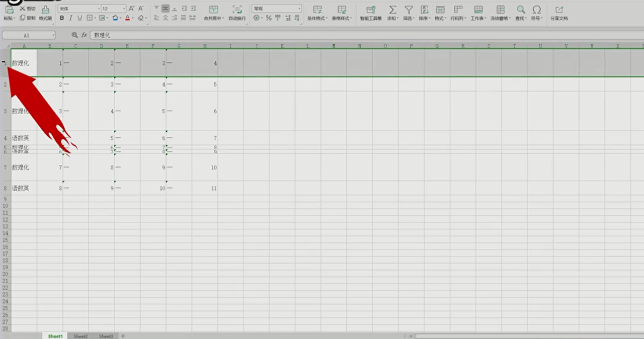The width and height of the screenshot is (644, 339).
Task: Click the Worksheet (工作表) icon
Action: click(478, 10)
